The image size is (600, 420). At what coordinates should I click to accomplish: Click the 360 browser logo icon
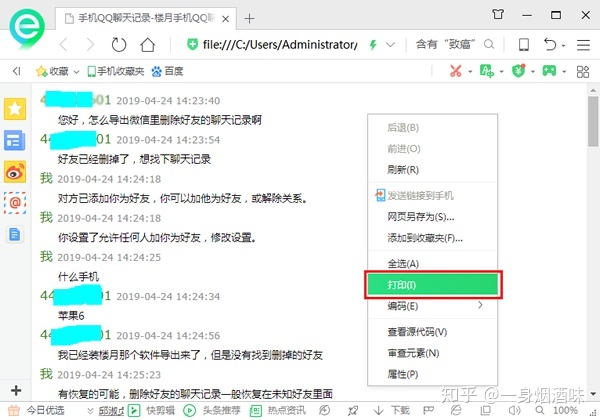[x=27, y=28]
